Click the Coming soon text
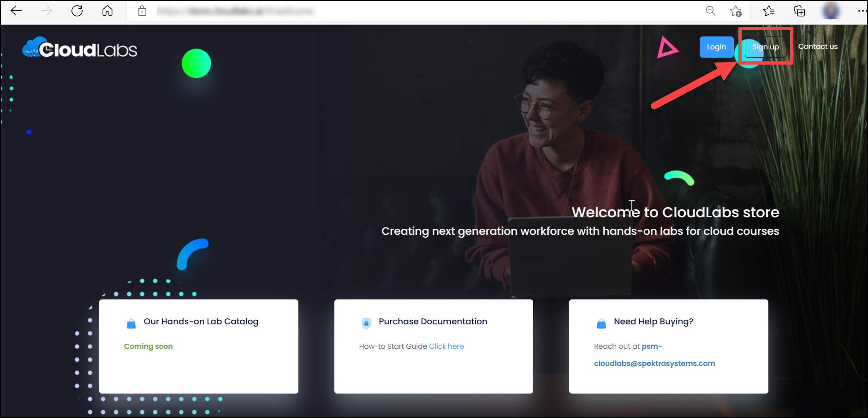 (x=149, y=346)
